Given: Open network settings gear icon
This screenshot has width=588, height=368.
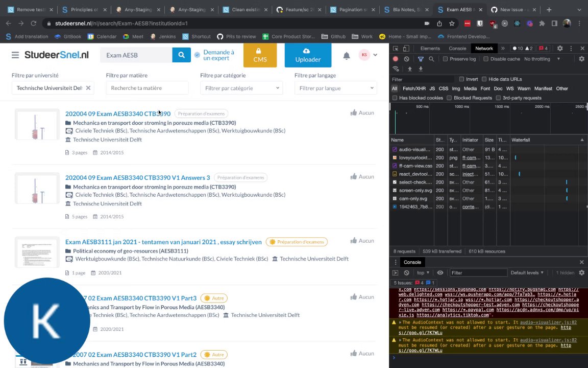Looking at the screenshot, I should [582, 59].
